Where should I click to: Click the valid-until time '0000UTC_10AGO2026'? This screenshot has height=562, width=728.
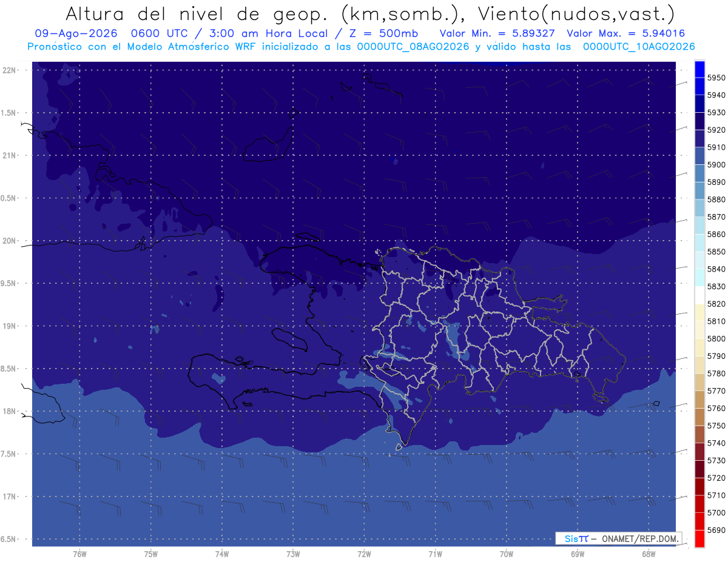point(639,46)
